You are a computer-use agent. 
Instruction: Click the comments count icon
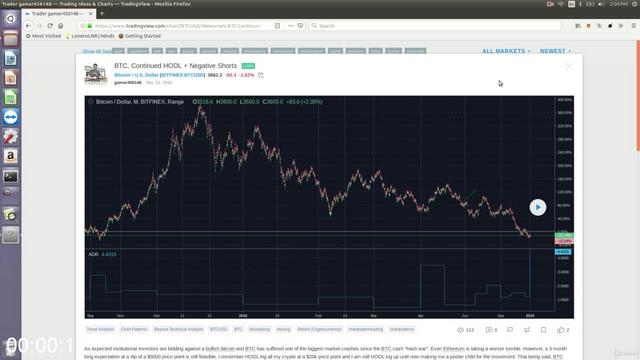click(489, 330)
